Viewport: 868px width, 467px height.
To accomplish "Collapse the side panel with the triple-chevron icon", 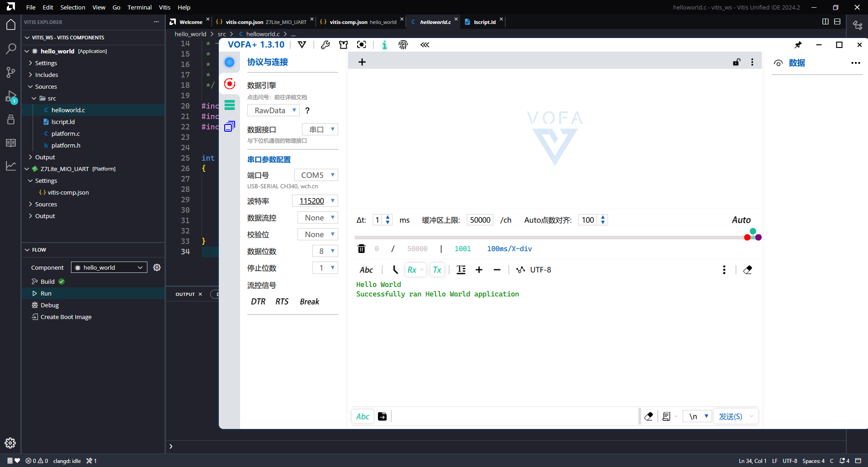I will (425, 45).
